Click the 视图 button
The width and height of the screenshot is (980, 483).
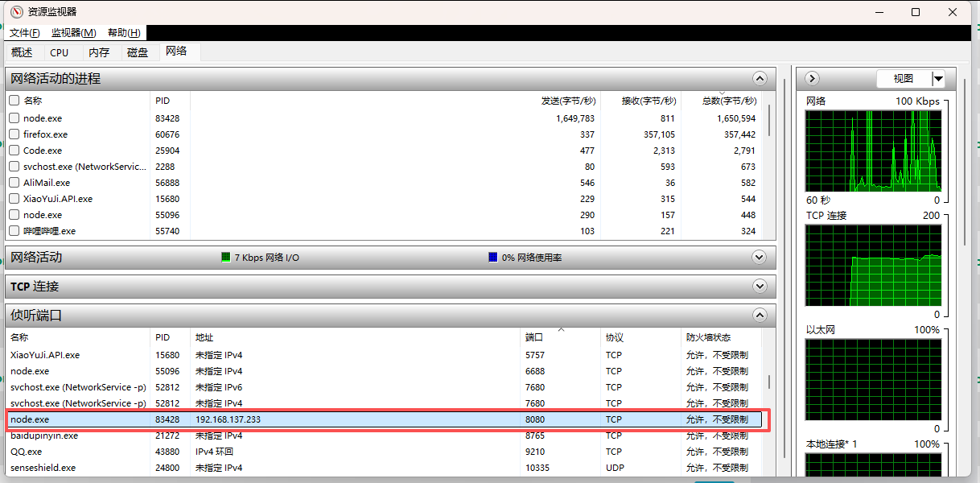click(x=904, y=78)
